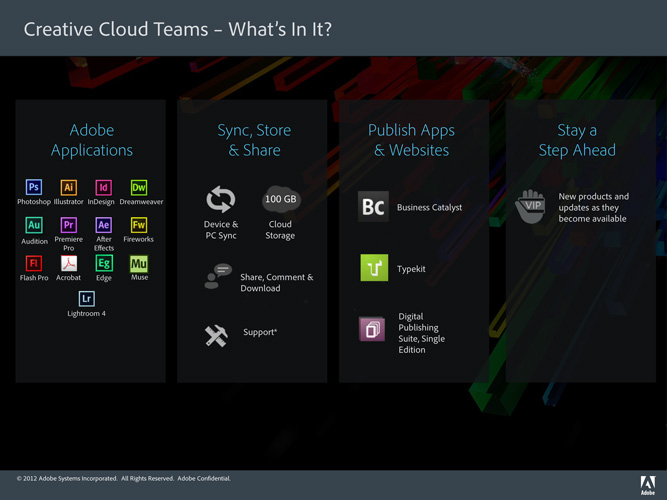Open the Acrobat PDF icon
This screenshot has width=667, height=500.
[x=69, y=263]
